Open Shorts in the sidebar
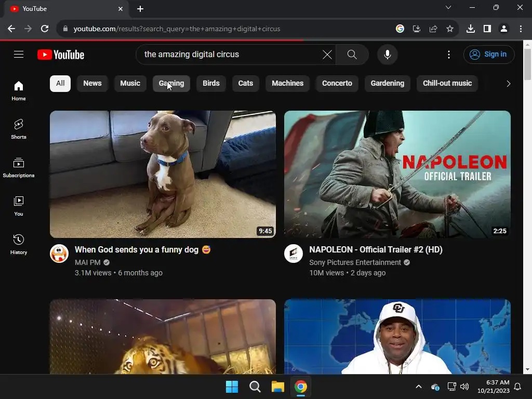532x399 pixels. coord(19,129)
